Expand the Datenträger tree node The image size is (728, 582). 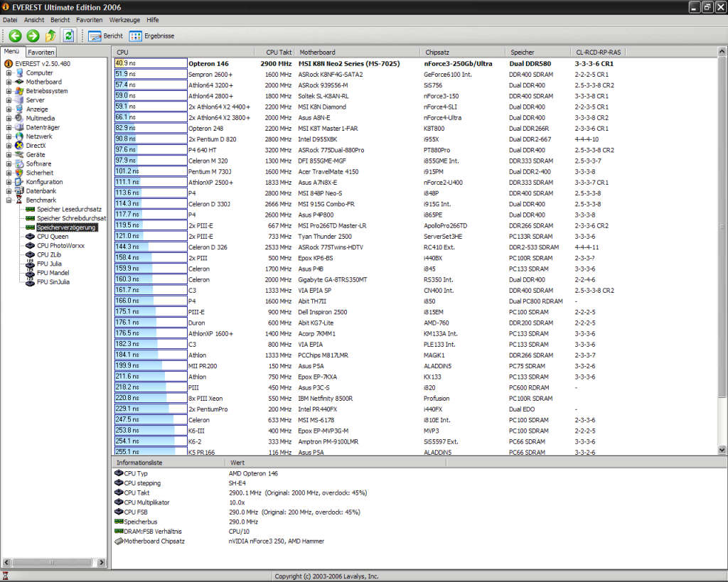pos(9,127)
